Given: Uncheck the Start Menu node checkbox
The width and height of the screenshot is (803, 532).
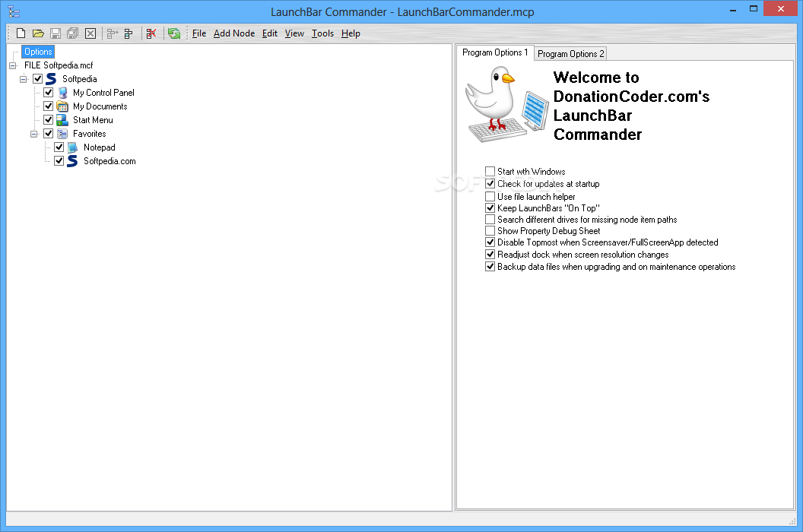Looking at the screenshot, I should pos(48,120).
